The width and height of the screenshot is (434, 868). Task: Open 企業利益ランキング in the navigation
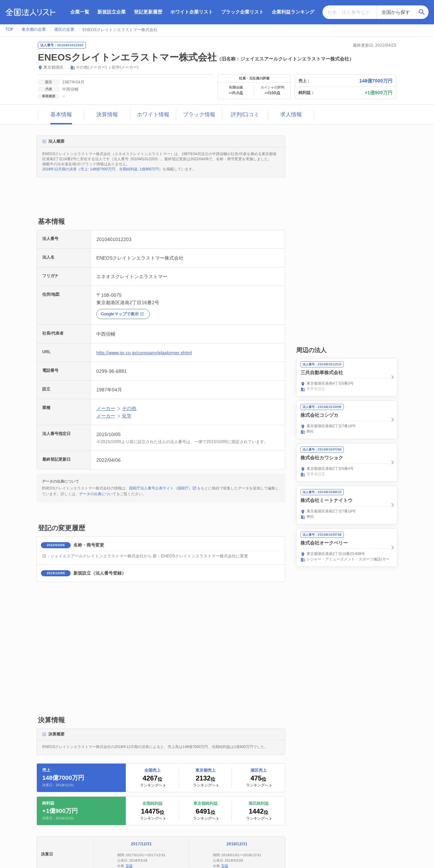[x=293, y=12]
